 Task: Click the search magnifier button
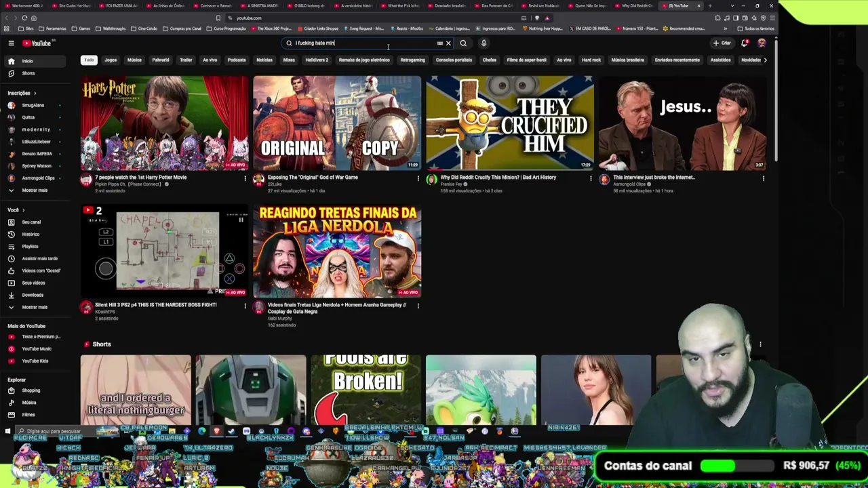pos(463,43)
